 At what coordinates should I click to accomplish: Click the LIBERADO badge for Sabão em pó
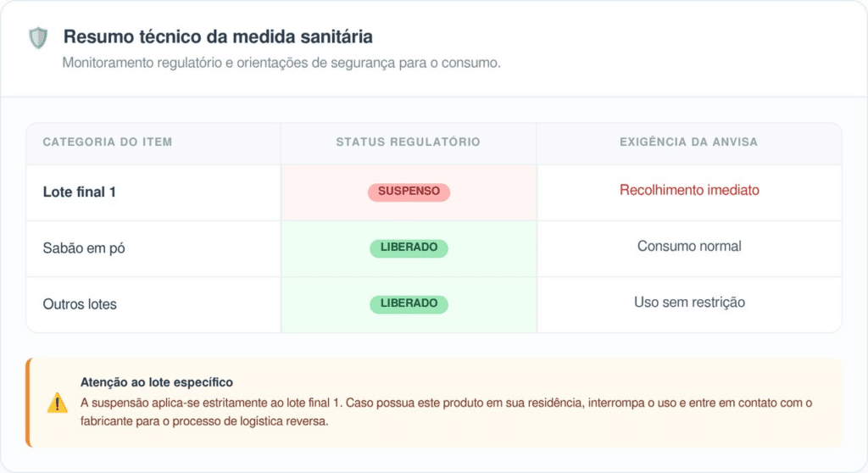point(409,248)
